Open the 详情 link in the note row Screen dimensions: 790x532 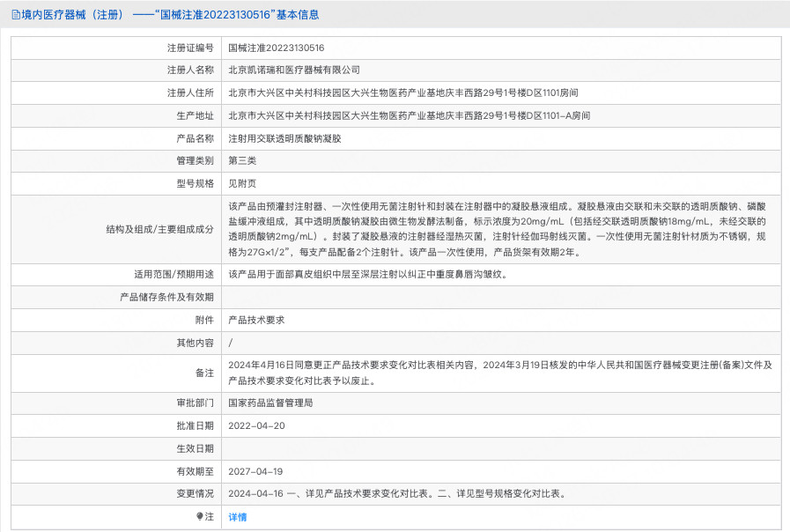237,517
